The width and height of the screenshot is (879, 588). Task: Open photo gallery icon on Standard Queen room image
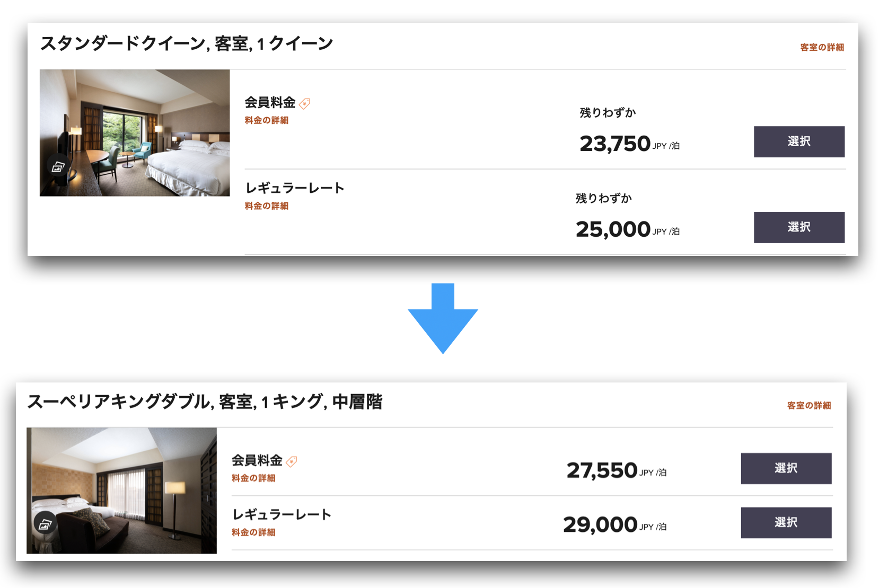click(58, 167)
